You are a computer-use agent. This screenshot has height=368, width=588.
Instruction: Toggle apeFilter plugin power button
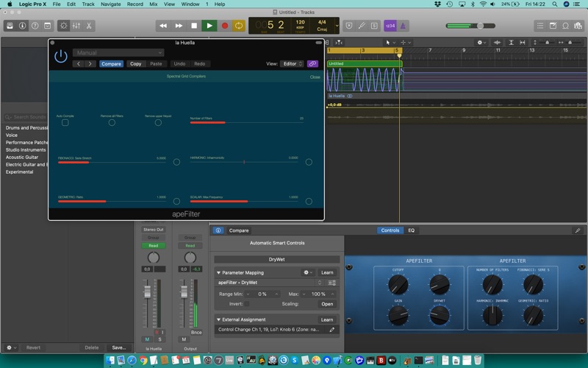coord(61,57)
